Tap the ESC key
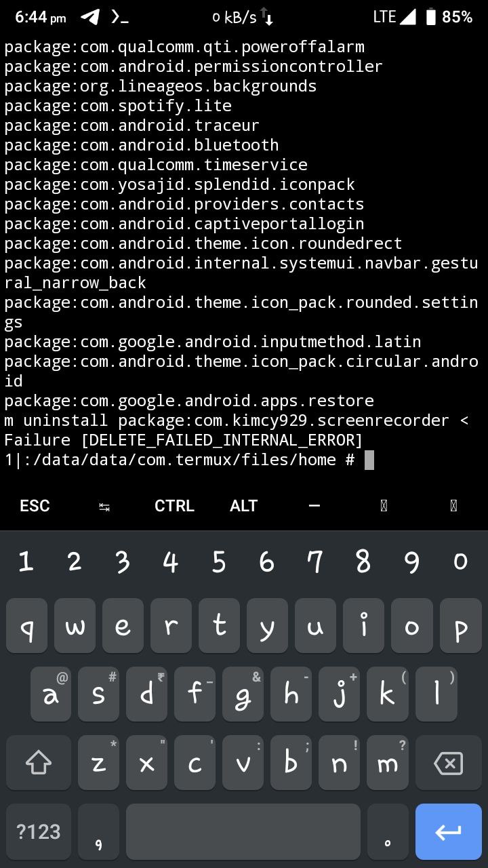488x868 pixels. pos(35,506)
